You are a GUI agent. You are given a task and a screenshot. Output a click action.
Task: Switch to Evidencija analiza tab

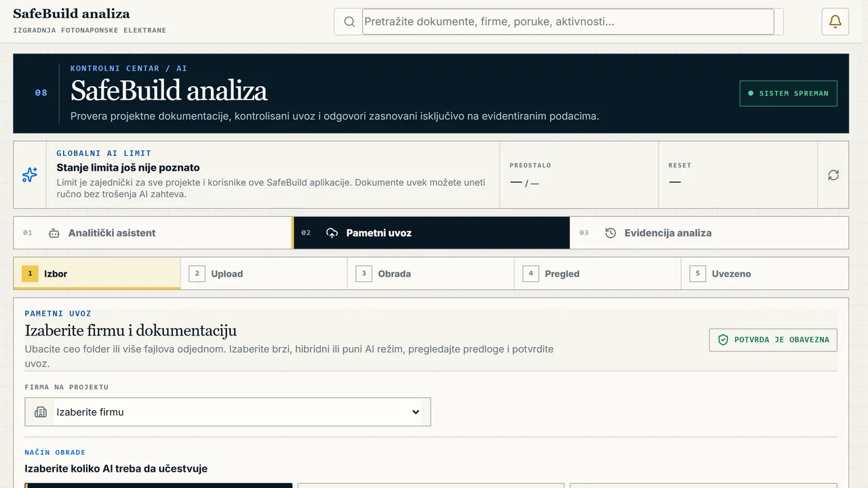[x=709, y=233]
